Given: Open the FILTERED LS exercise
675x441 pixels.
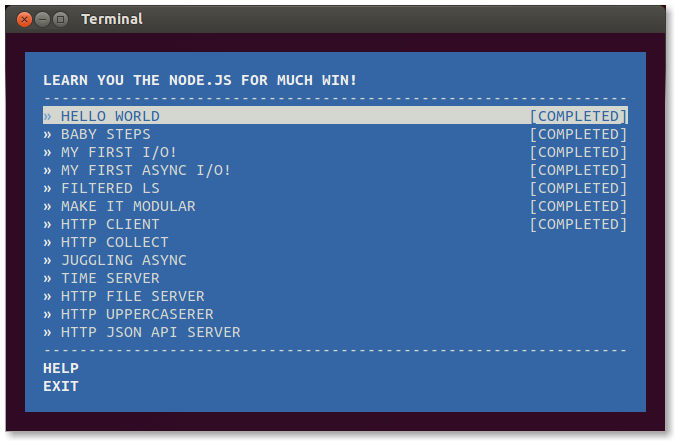Looking at the screenshot, I should tap(335, 188).
